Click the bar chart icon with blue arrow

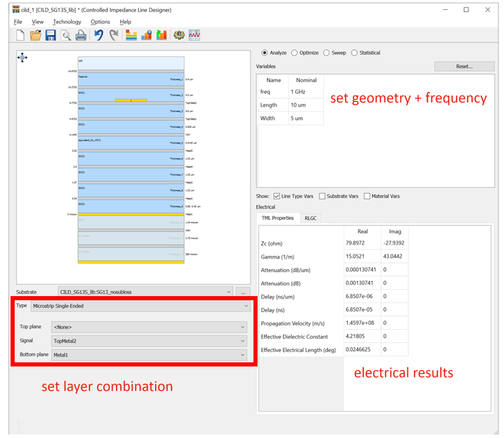pos(146,35)
